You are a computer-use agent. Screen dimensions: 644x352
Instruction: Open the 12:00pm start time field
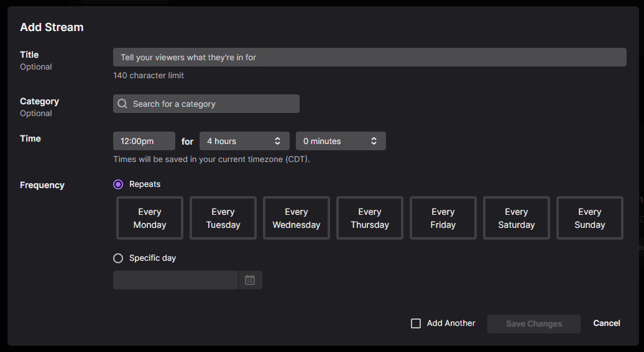coord(144,141)
